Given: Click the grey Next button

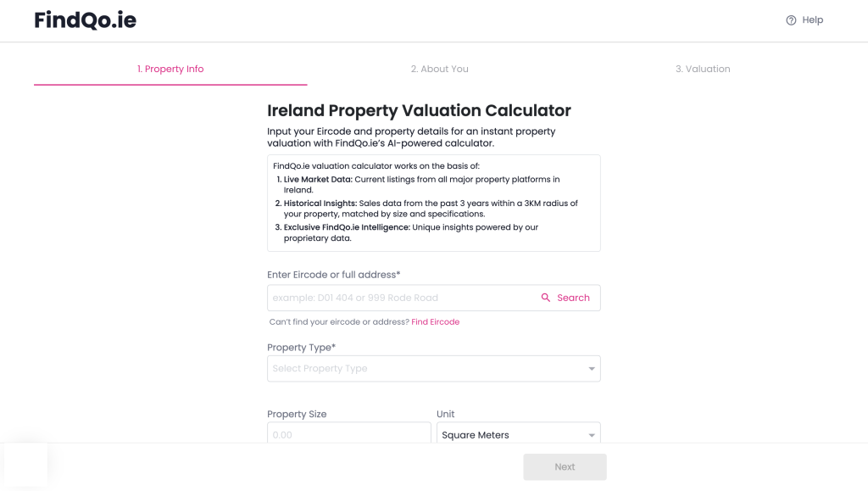Looking at the screenshot, I should [565, 466].
